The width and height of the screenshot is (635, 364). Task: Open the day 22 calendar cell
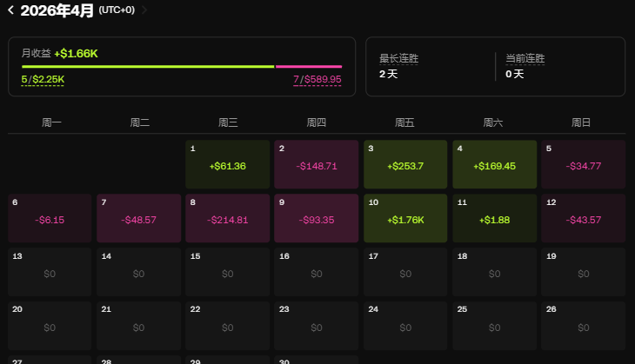click(228, 326)
